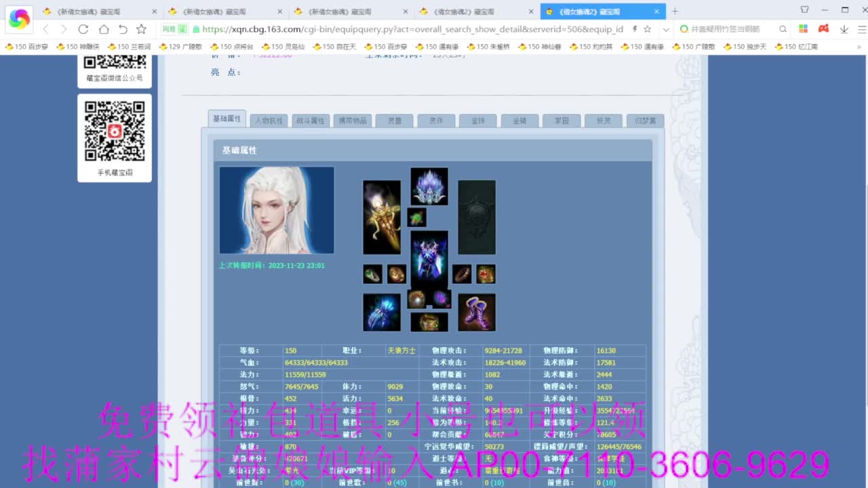Go back with the back arrow
868x488 pixels.
pos(45,29)
